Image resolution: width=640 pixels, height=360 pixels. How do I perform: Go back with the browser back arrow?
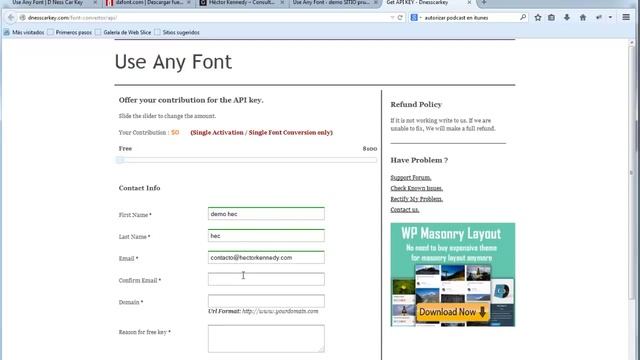click(11, 18)
